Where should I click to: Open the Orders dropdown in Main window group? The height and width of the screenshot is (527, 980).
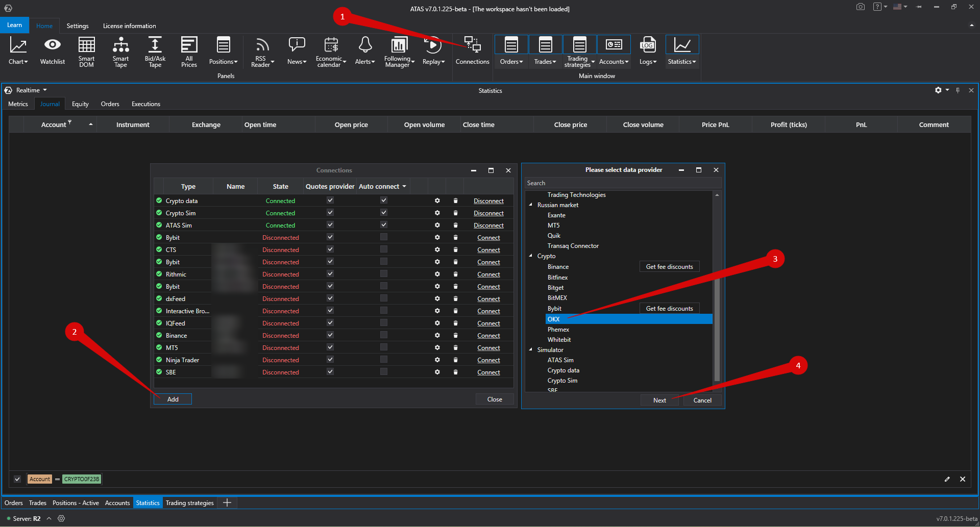(x=511, y=62)
